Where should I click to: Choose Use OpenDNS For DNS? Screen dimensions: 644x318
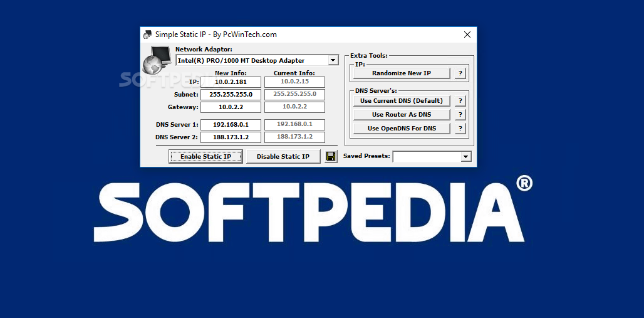(x=402, y=129)
